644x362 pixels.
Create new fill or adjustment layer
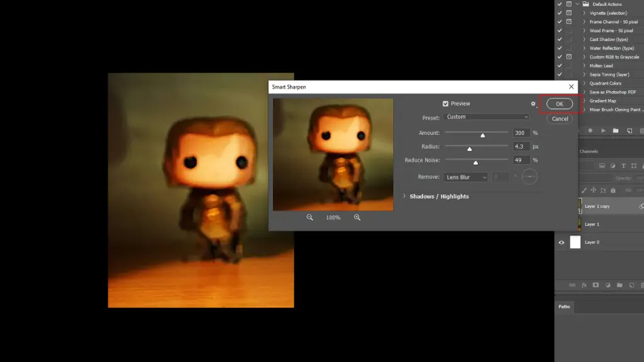coord(608,285)
